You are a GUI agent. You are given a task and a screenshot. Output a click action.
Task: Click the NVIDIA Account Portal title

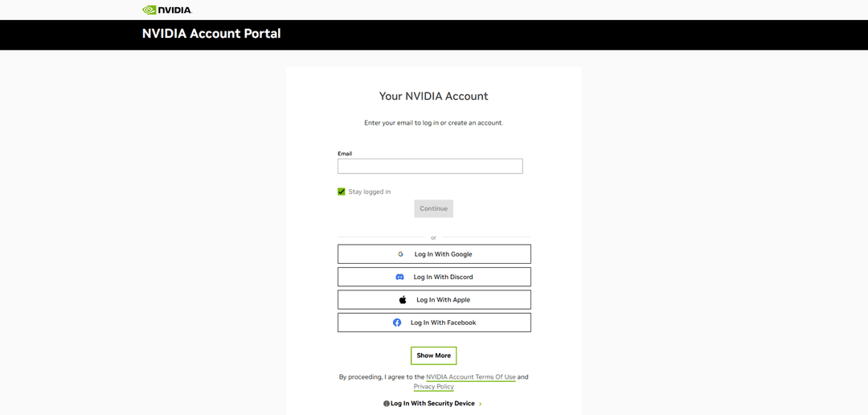coord(211,34)
